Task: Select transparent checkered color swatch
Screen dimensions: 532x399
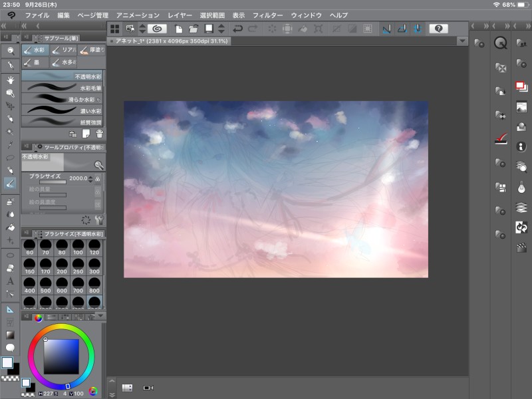Action: pos(10,378)
